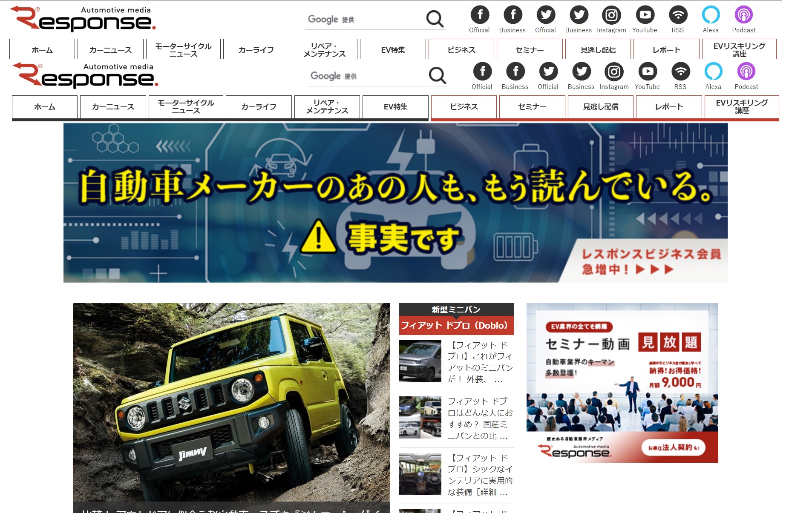Select ビジネス in the upper navigation bar

[x=461, y=49]
